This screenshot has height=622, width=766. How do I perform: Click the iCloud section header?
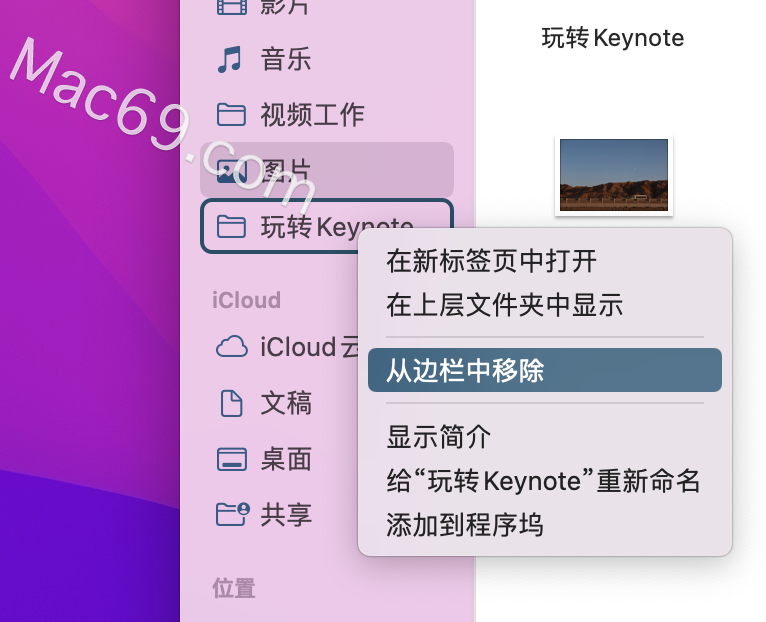click(246, 300)
